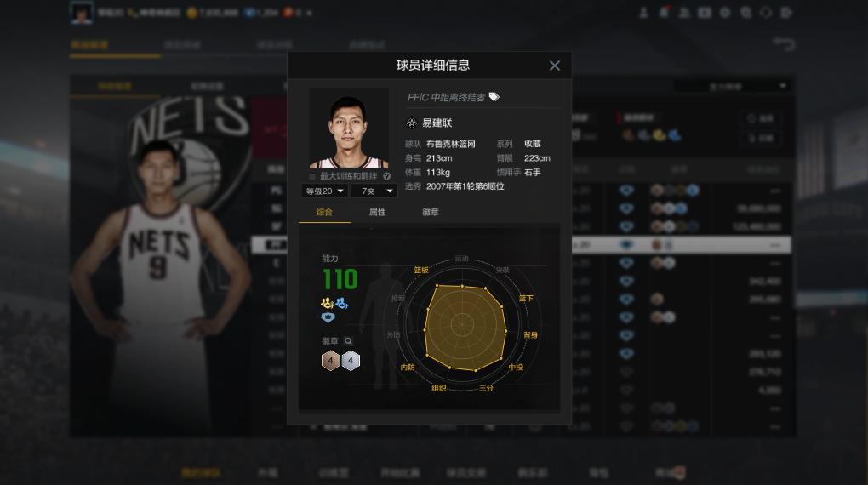Enable the 最大训练和羁绊 checkbox

312,176
